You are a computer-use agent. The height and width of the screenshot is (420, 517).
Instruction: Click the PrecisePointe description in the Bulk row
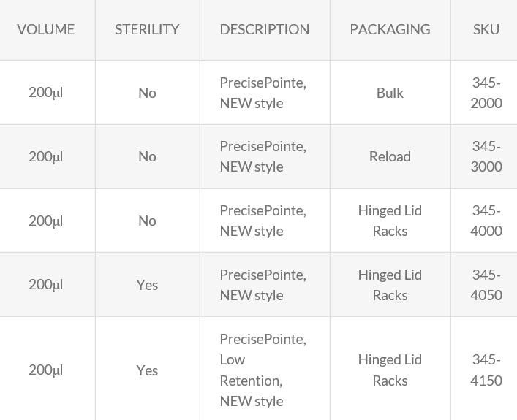click(263, 93)
